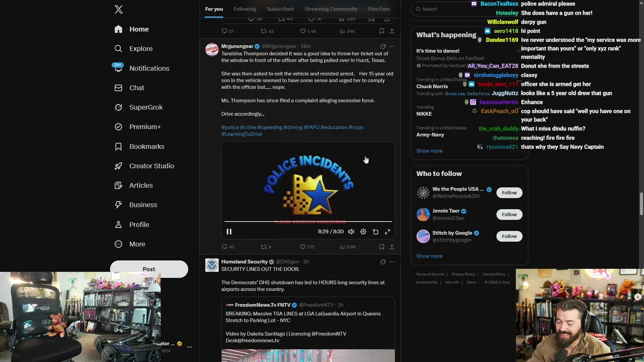
Task: Switch to Streaming Community tab
Action: coord(331,9)
